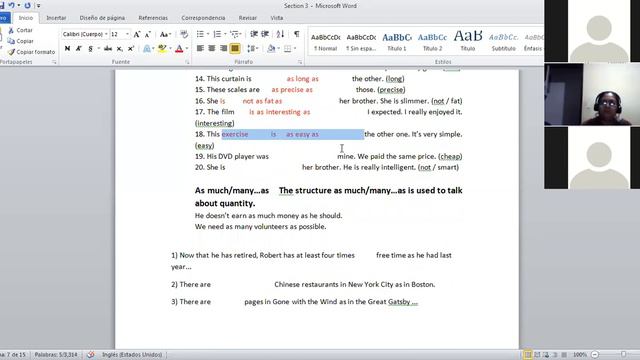Click the Grow Font icon
This screenshot has width=640, height=360.
coord(137,34)
